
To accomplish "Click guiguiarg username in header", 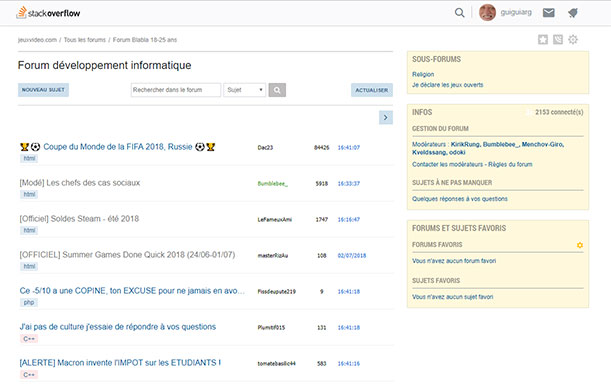I will click(516, 12).
